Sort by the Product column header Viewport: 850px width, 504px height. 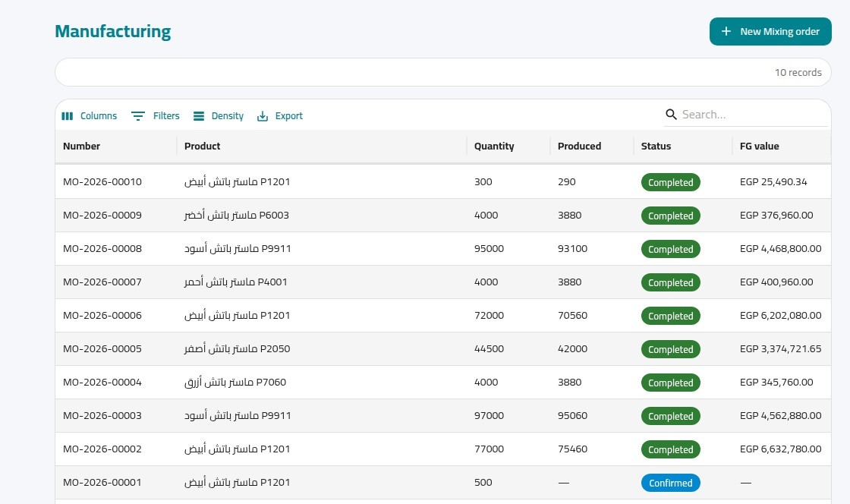202,146
